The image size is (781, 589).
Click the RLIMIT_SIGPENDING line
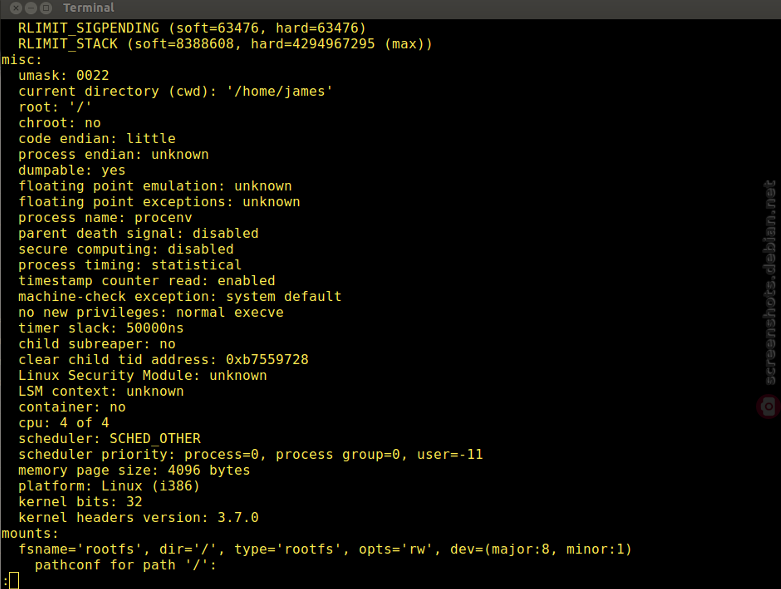pyautogui.click(x=192, y=28)
